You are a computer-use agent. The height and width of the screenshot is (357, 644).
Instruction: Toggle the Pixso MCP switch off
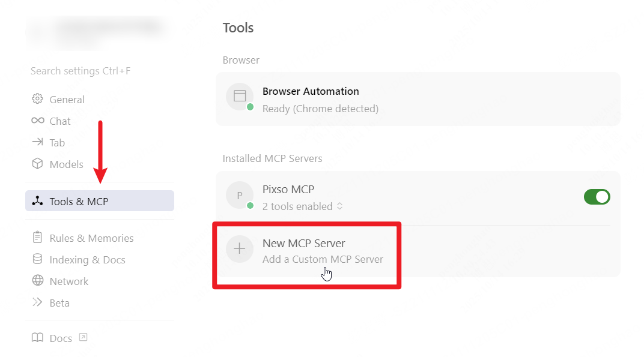[597, 196]
